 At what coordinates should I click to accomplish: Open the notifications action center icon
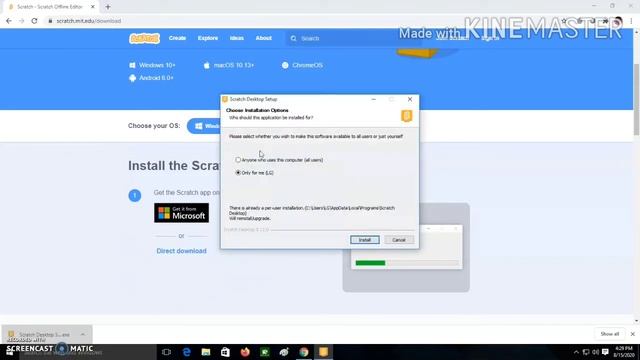click(x=605, y=352)
